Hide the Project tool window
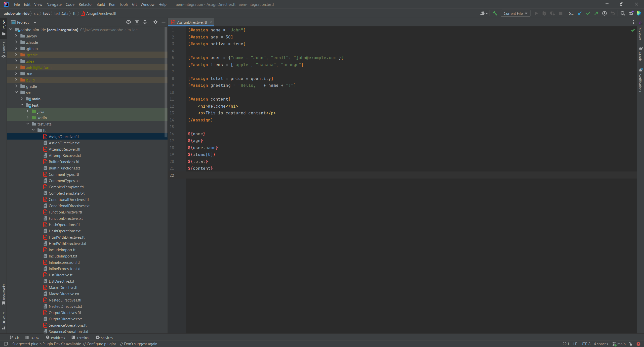The width and height of the screenshot is (644, 347). point(164,22)
